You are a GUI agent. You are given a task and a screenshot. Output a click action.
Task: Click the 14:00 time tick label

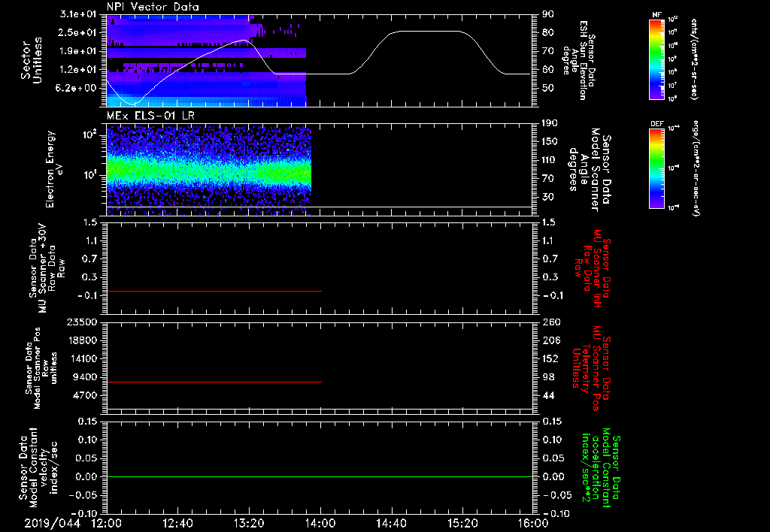click(x=320, y=523)
